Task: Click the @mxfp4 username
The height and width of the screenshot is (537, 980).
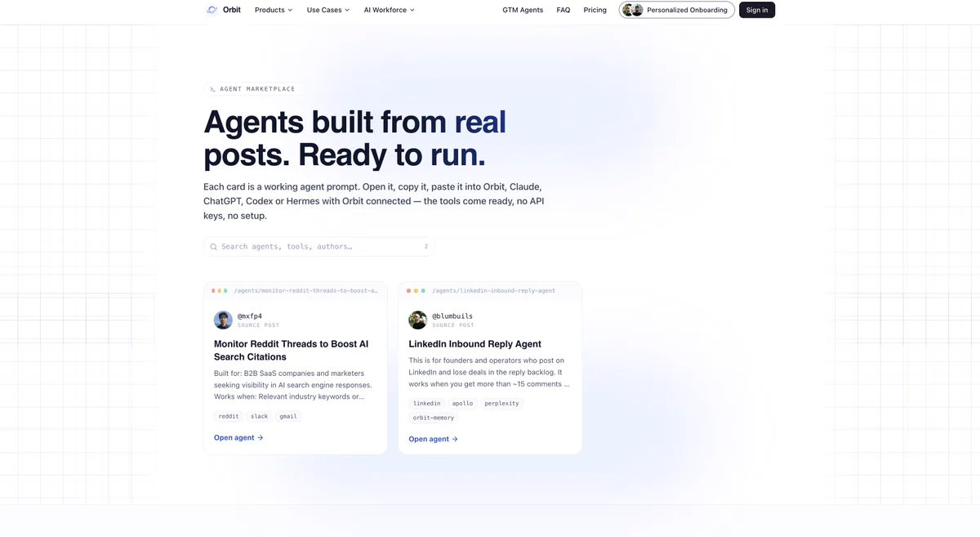Action: [250, 316]
